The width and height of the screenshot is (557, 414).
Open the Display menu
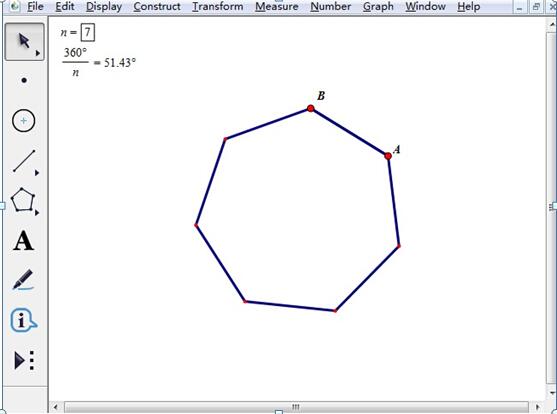tap(104, 6)
